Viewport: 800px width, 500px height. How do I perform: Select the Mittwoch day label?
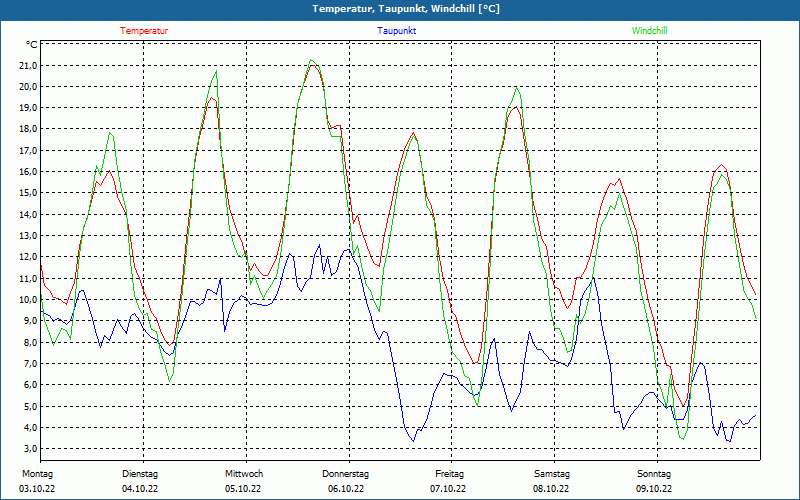[244, 474]
